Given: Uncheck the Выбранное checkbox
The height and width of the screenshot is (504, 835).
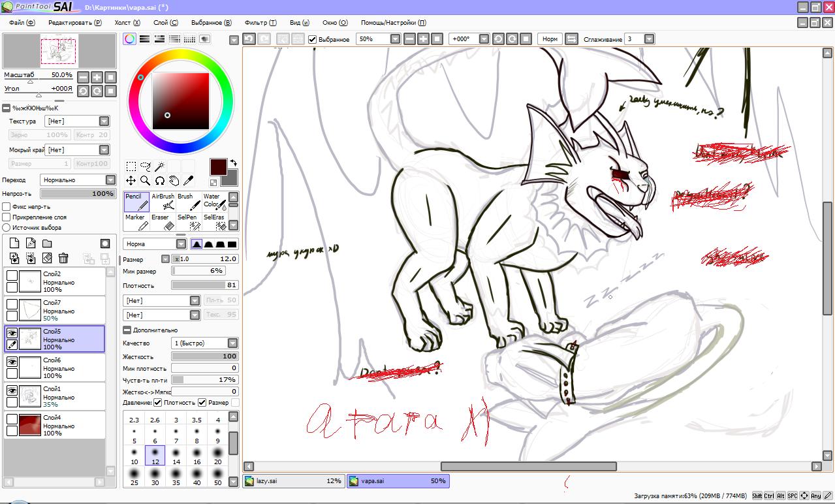Looking at the screenshot, I should click(313, 39).
